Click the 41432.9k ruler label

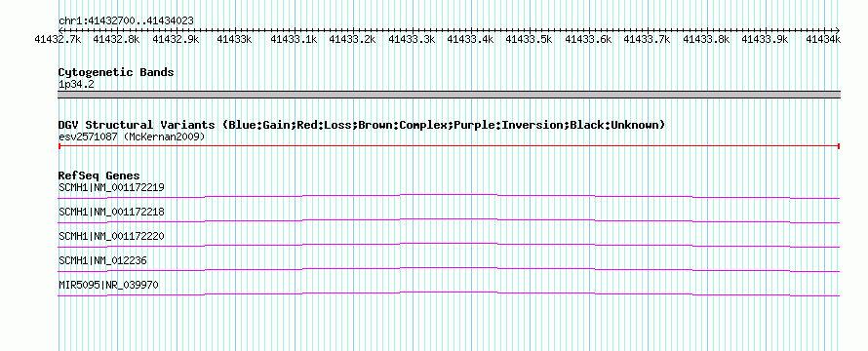[176, 39]
